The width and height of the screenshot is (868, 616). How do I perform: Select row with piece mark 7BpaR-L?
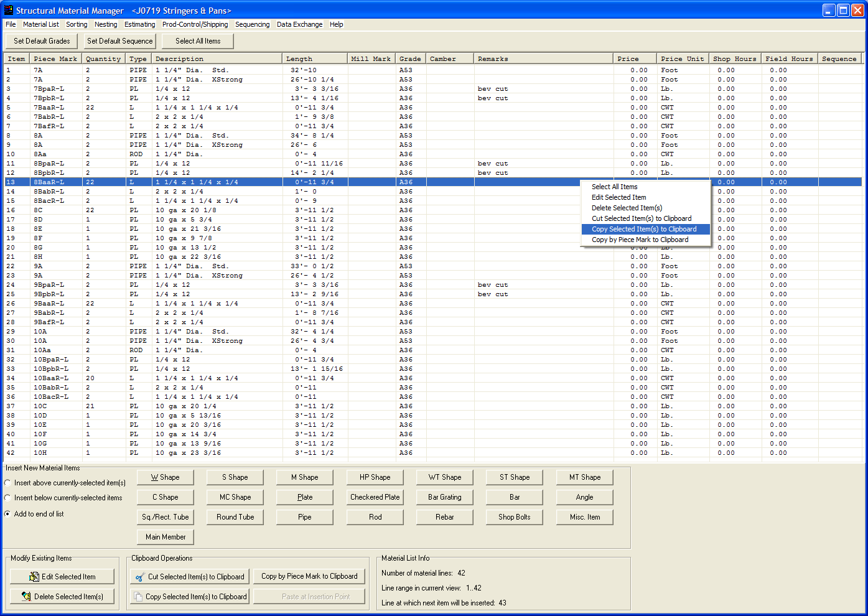433,89
